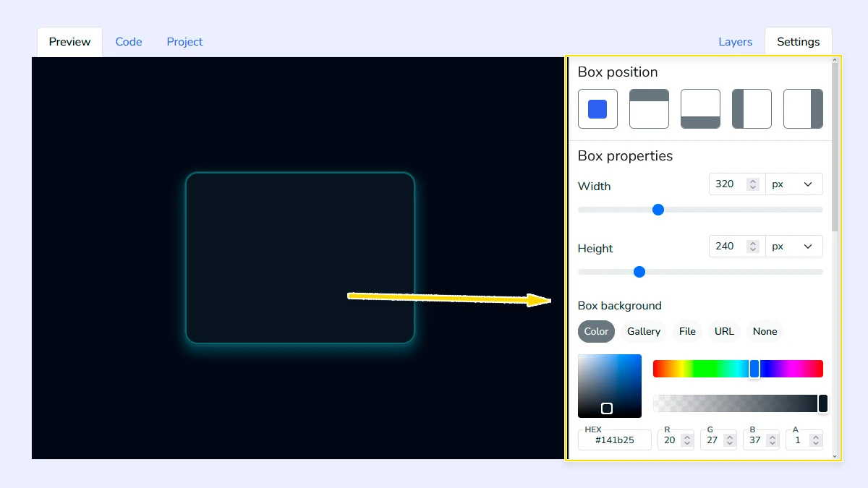The image size is (868, 488).
Task: Select the centered box position icon
Action: tap(597, 108)
